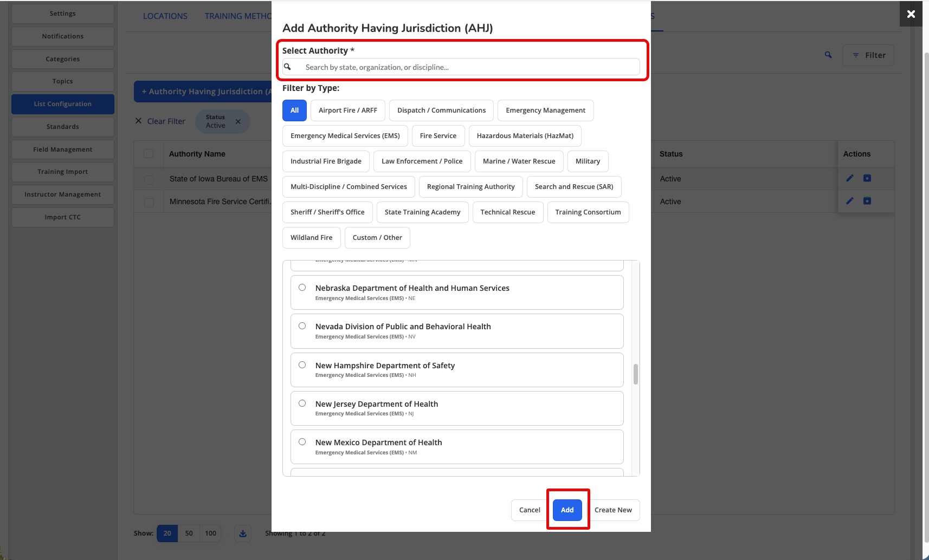This screenshot has height=560, width=929.
Task: Filter by type All
Action: 294,110
